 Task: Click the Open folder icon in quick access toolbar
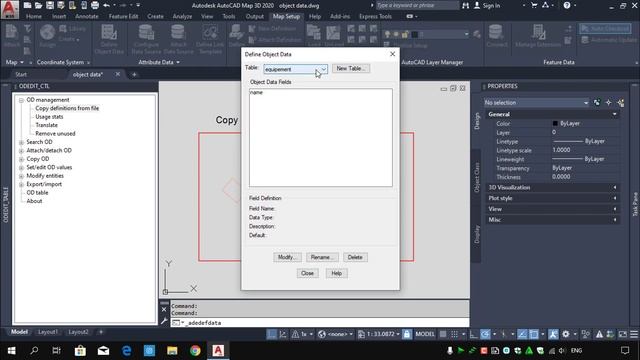click(38, 5)
